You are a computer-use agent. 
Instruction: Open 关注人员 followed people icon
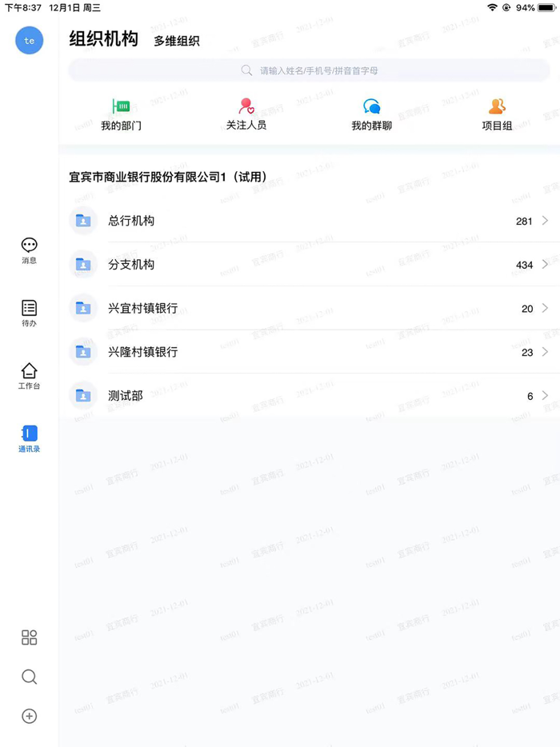tap(246, 106)
